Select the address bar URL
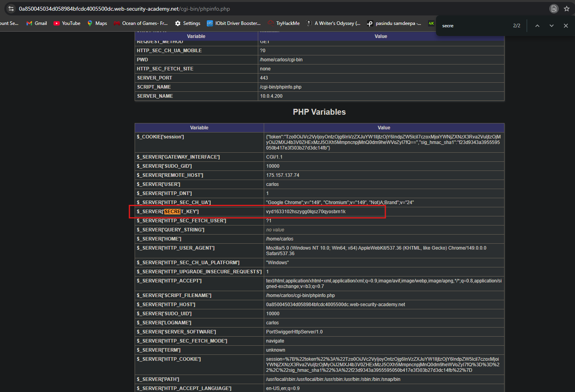This screenshot has width=575, height=392. [x=124, y=9]
